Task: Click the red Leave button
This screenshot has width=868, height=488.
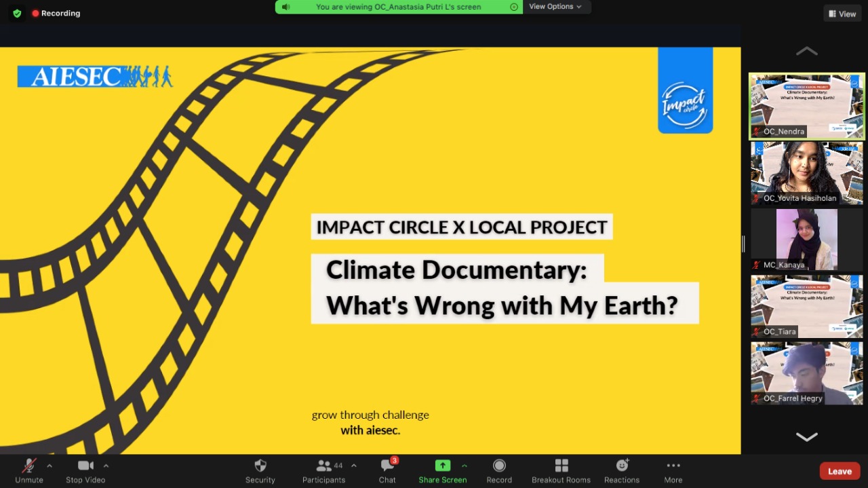Action: click(840, 471)
